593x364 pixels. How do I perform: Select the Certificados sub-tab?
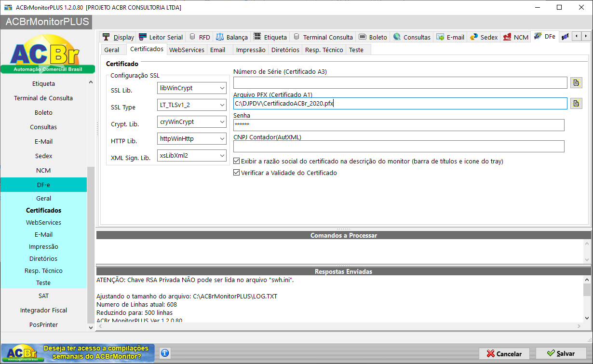pos(147,49)
